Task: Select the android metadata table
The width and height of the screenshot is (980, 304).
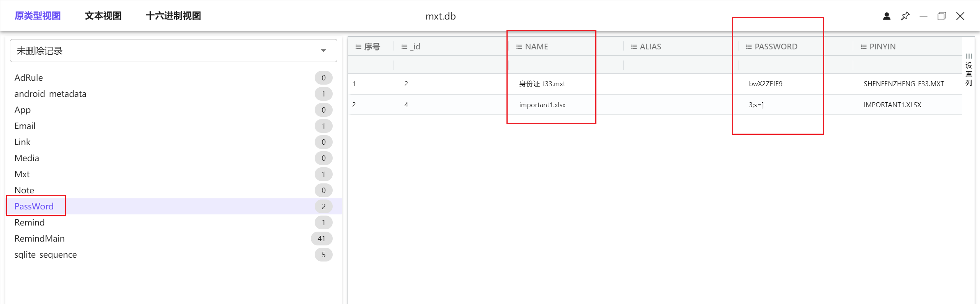Action: click(50, 94)
